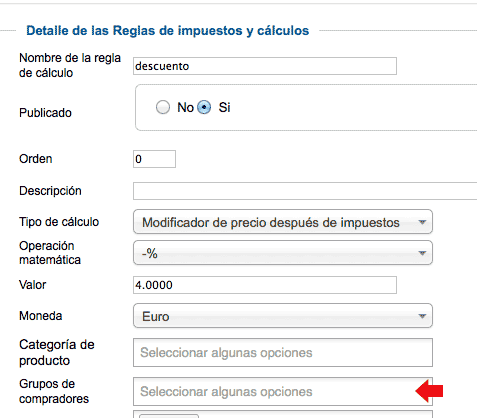This screenshot has width=477, height=418.
Task: Click the Nombre de la regla input field
Action: 265,66
